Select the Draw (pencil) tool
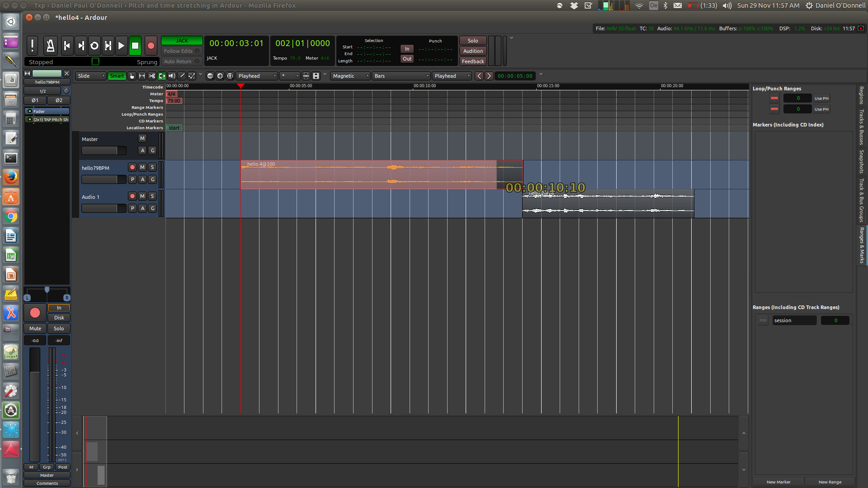Viewport: 868px width, 488px height. [182, 76]
